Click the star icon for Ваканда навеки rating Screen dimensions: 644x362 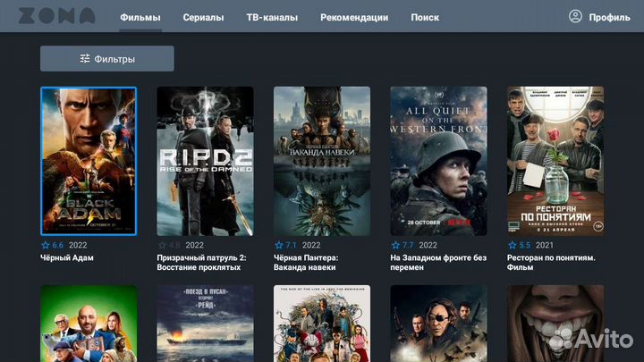pos(279,245)
